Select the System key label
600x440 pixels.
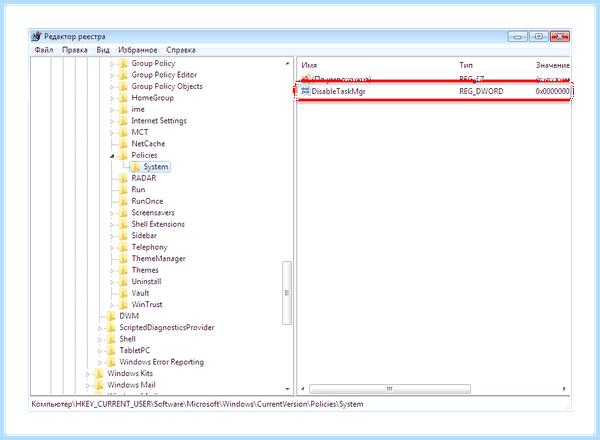click(156, 167)
